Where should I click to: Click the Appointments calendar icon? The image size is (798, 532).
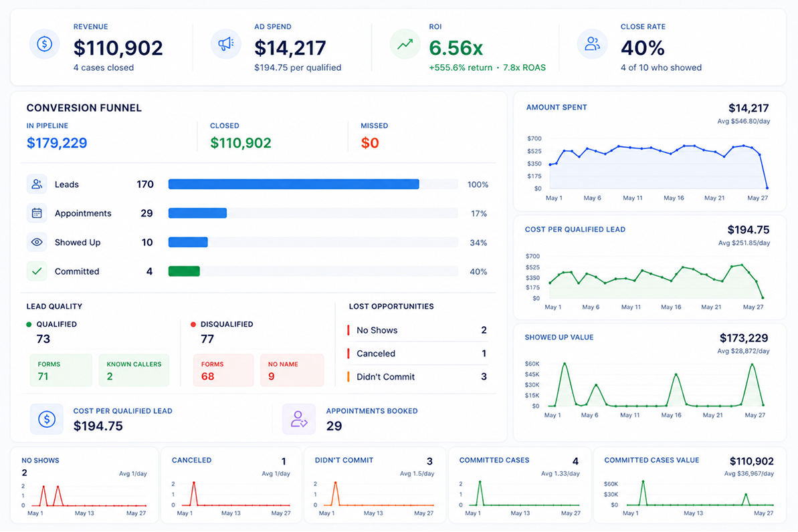coord(37,213)
